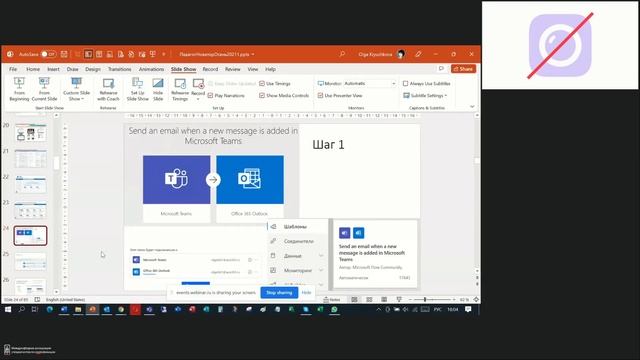Select slide 25 thumbnail
The height and width of the screenshot is (360, 640).
(x=31, y=261)
